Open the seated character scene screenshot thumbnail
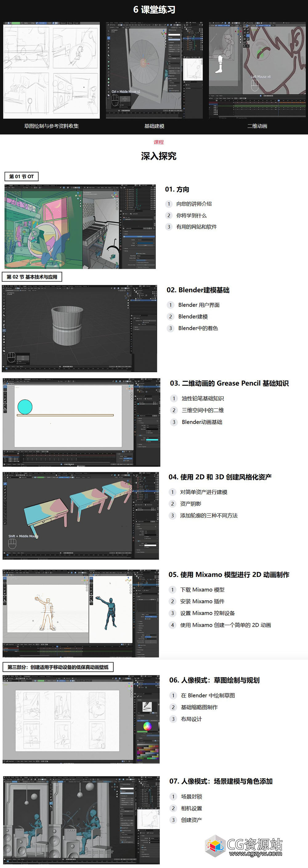The height and width of the screenshot is (868, 308). pos(81,820)
